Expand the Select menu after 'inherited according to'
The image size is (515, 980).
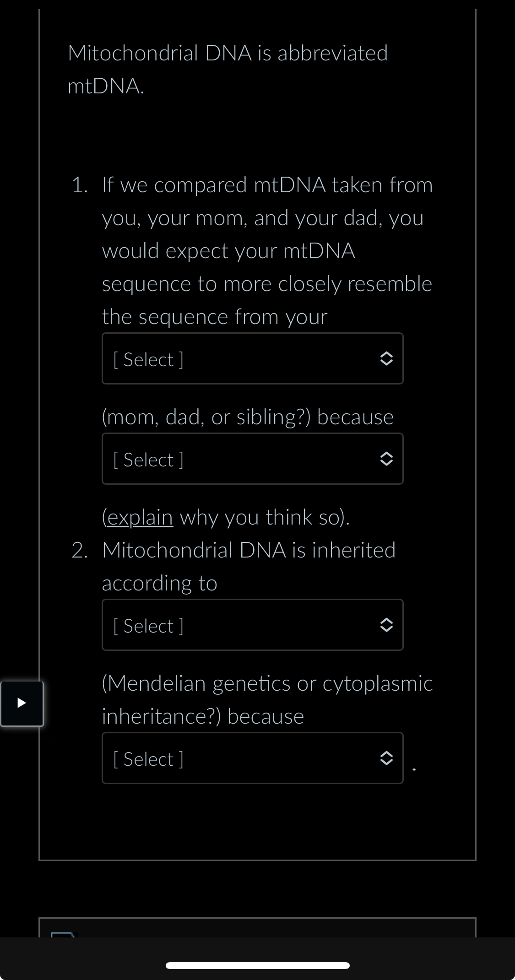[252, 625]
